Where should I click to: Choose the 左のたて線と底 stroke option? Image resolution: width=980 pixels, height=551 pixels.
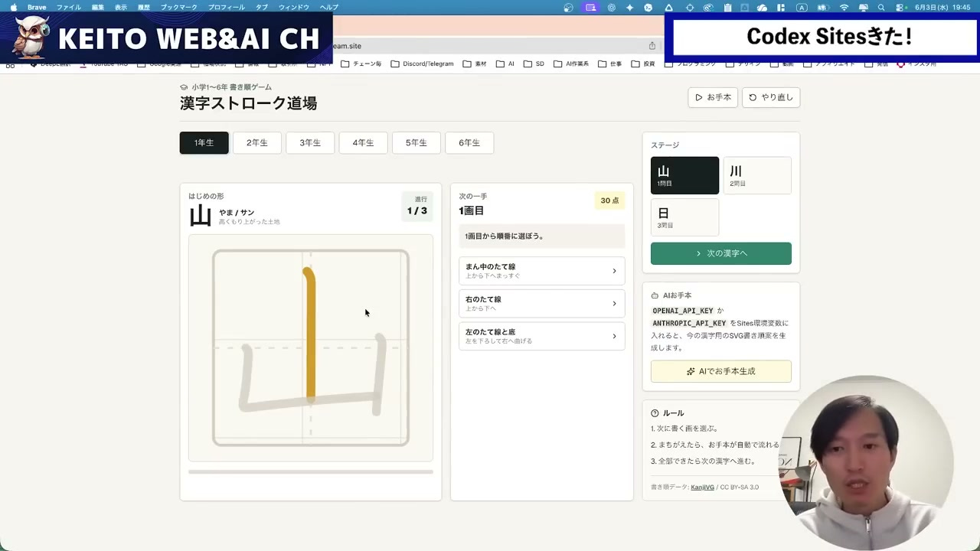(542, 336)
